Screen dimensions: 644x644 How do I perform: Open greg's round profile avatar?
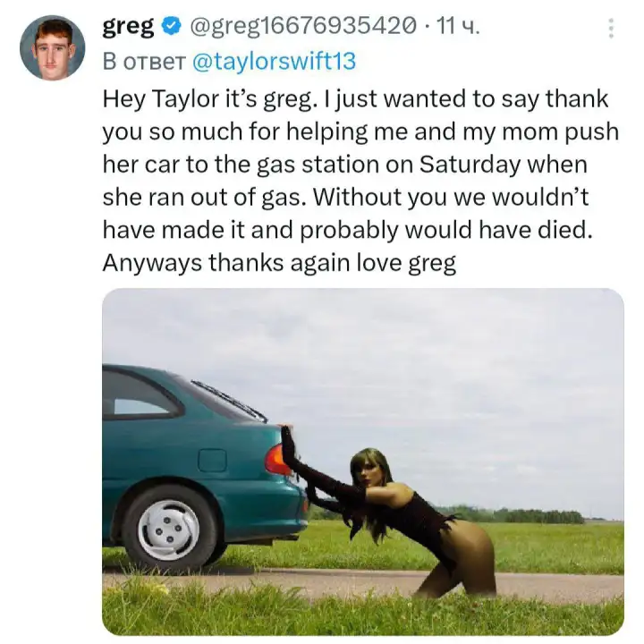52,47
